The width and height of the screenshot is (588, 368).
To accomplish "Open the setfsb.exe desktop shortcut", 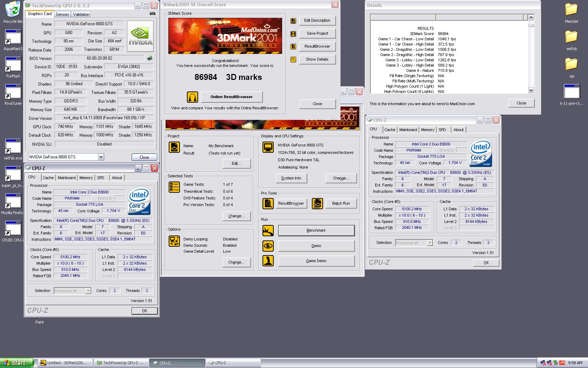I will tap(13, 149).
